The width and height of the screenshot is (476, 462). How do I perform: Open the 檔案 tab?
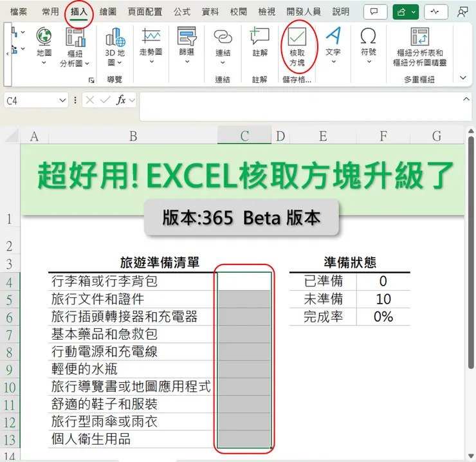click(19, 12)
